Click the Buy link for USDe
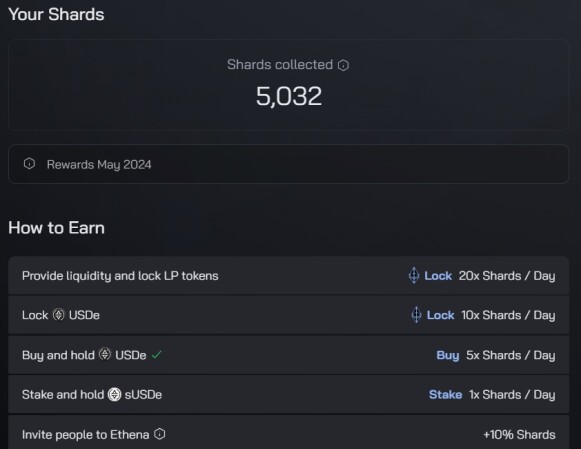Viewport: 581px width, 449px height. [x=448, y=355]
